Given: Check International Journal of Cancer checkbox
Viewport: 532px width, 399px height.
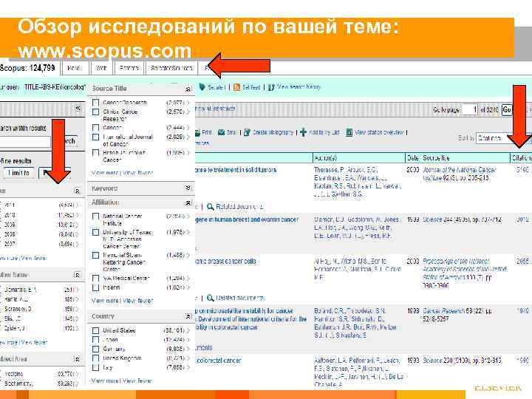Looking at the screenshot, I should [95, 137].
